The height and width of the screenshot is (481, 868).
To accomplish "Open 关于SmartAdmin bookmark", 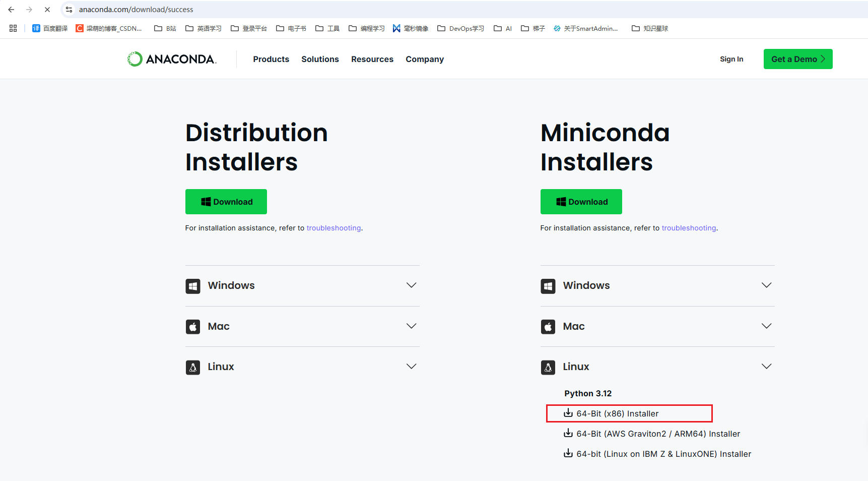I will pyautogui.click(x=585, y=28).
